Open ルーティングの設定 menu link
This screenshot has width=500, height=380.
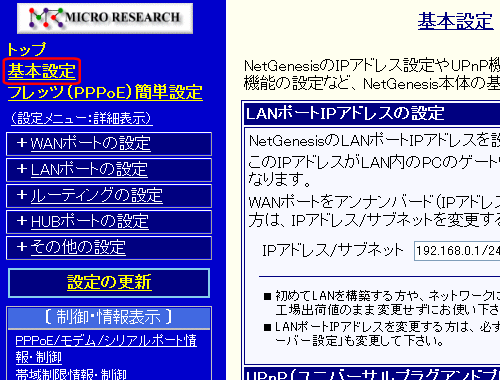point(97,196)
